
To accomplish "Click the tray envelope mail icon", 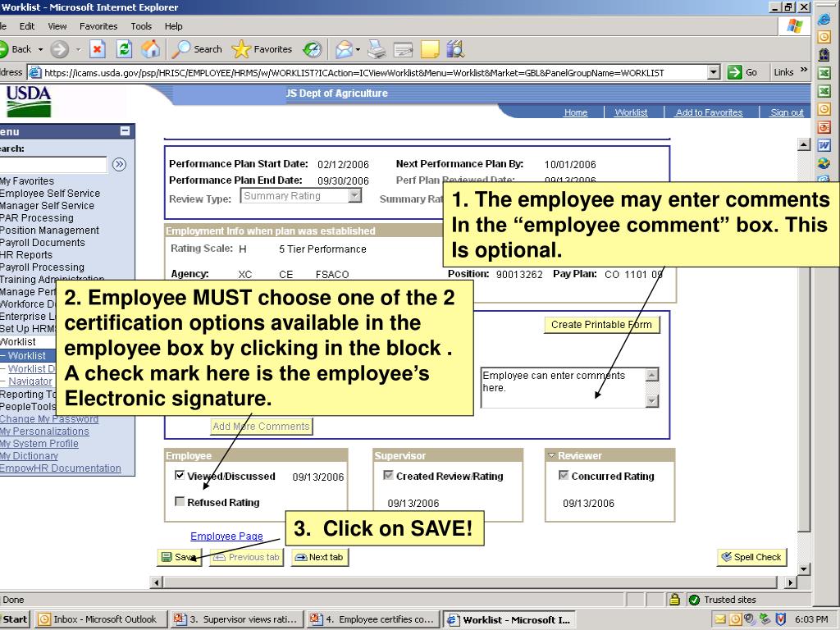I will [720, 619].
